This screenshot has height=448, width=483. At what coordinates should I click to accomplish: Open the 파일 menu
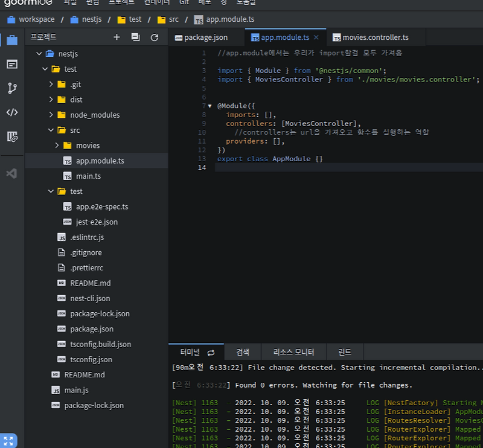[70, 4]
